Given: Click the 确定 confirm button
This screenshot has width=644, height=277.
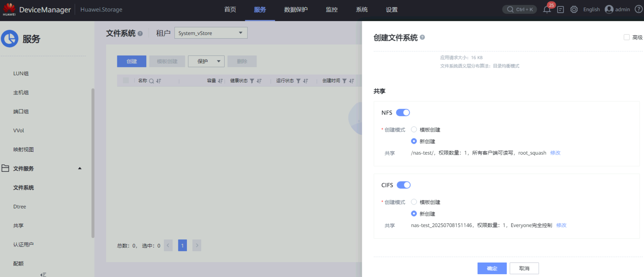Looking at the screenshot, I should pyautogui.click(x=492, y=268).
